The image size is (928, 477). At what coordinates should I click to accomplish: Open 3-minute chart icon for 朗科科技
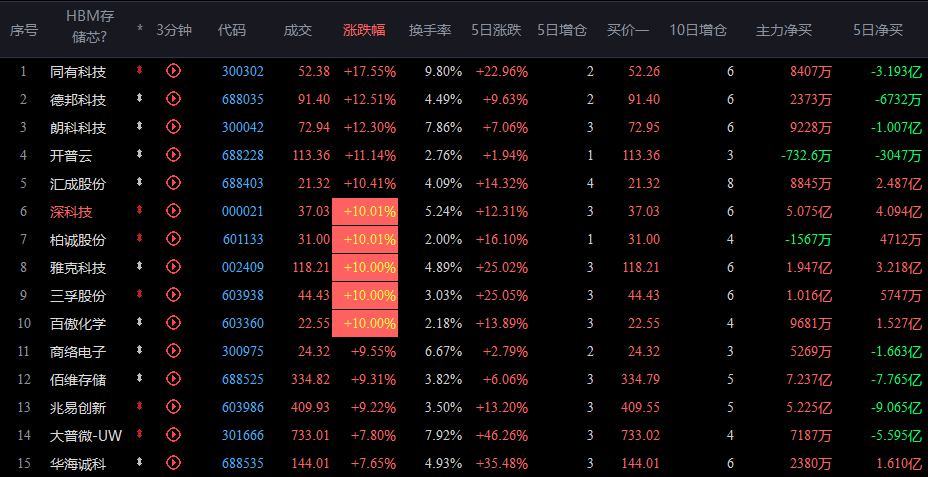(x=173, y=127)
